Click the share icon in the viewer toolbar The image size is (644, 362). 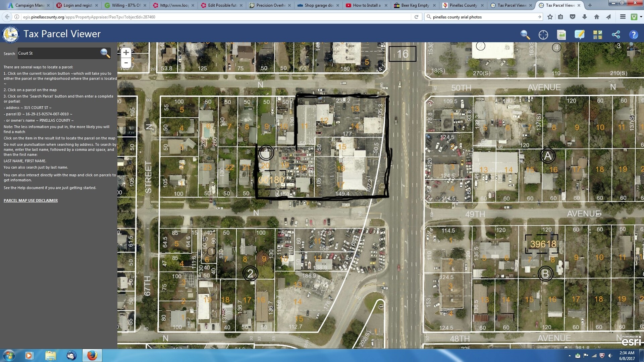tap(616, 35)
